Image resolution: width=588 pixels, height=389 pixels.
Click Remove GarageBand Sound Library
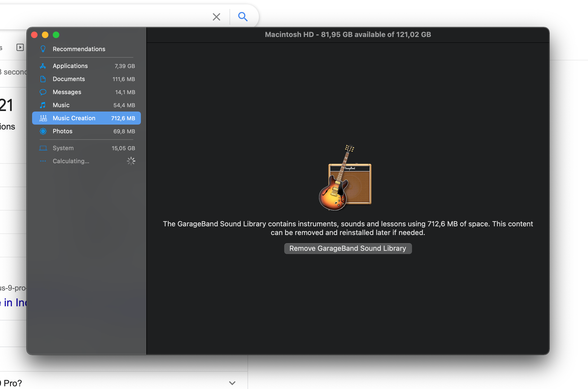click(x=348, y=248)
